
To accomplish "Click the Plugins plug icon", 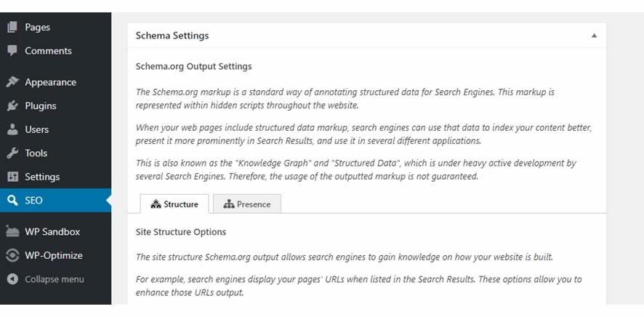I will tap(12, 106).
